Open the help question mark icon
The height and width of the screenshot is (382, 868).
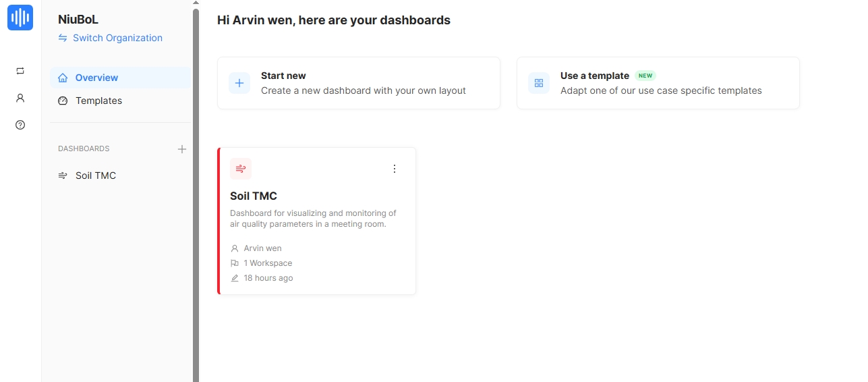(20, 125)
